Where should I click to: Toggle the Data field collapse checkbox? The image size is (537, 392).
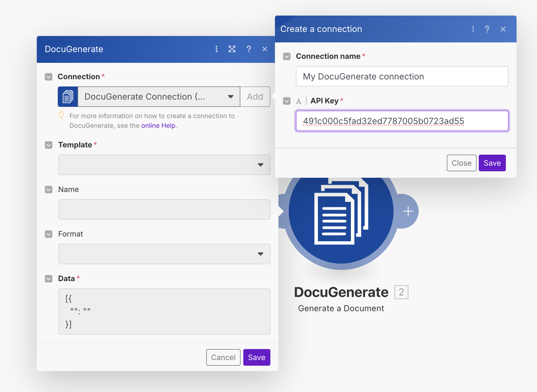[x=49, y=279]
